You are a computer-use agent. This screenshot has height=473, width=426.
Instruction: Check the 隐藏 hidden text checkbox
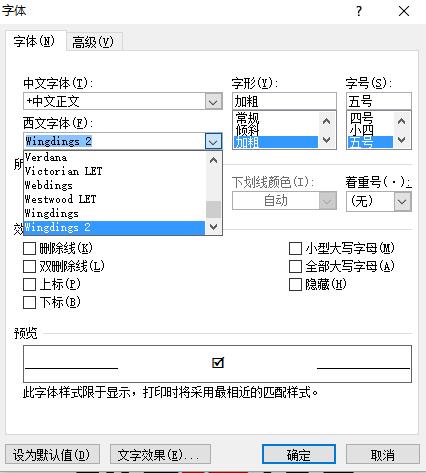click(295, 285)
